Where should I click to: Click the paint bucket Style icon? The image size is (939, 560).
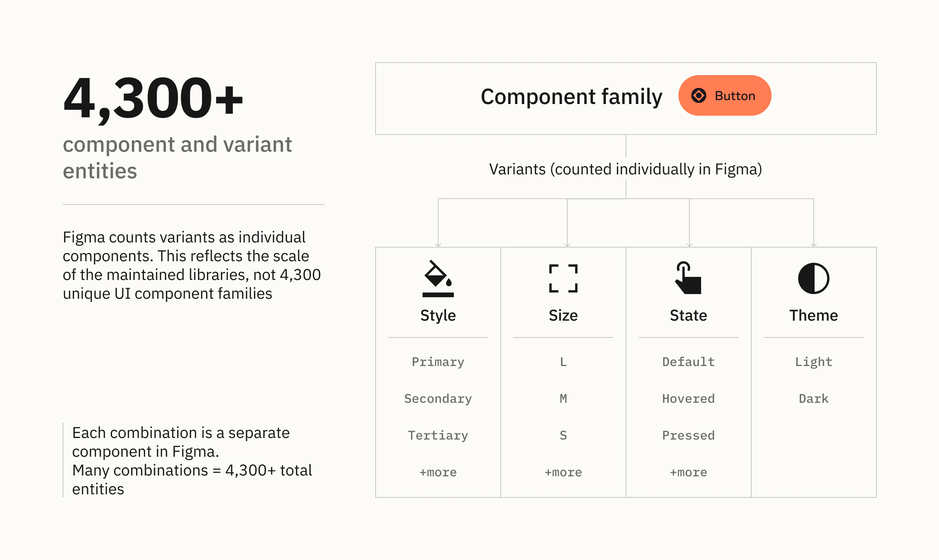tap(438, 278)
